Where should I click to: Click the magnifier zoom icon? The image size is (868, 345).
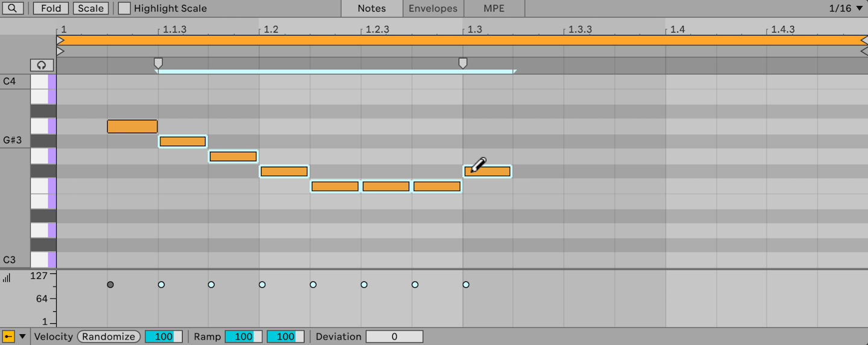(13, 8)
